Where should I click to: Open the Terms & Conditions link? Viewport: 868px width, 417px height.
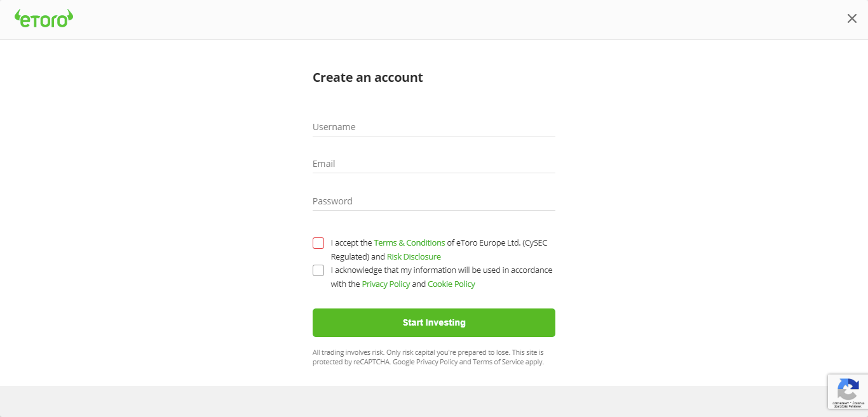click(409, 242)
